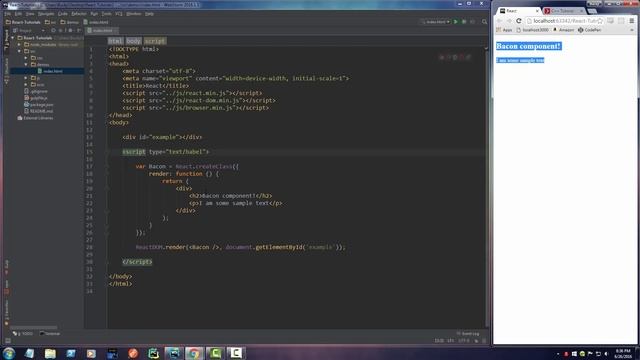Viewport: 640px width, 360px height.
Task: Expand the node_modules folder
Action: (x=20, y=44)
